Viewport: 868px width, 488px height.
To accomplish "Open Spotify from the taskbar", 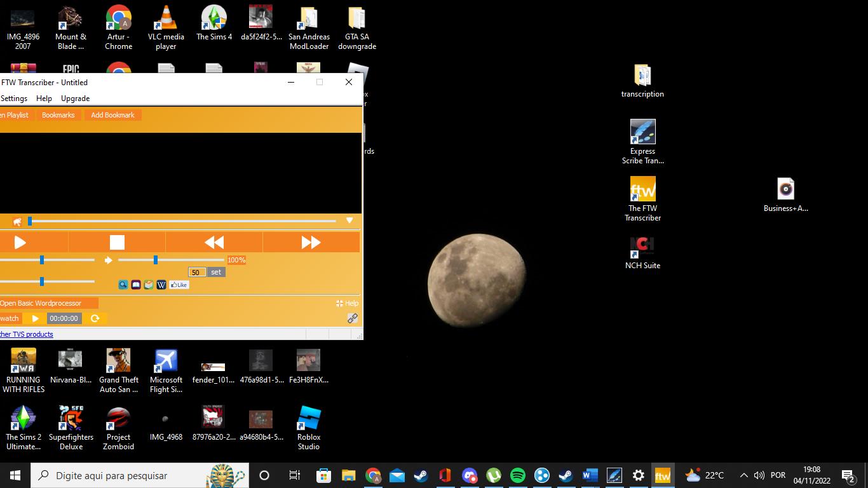I will point(518,475).
